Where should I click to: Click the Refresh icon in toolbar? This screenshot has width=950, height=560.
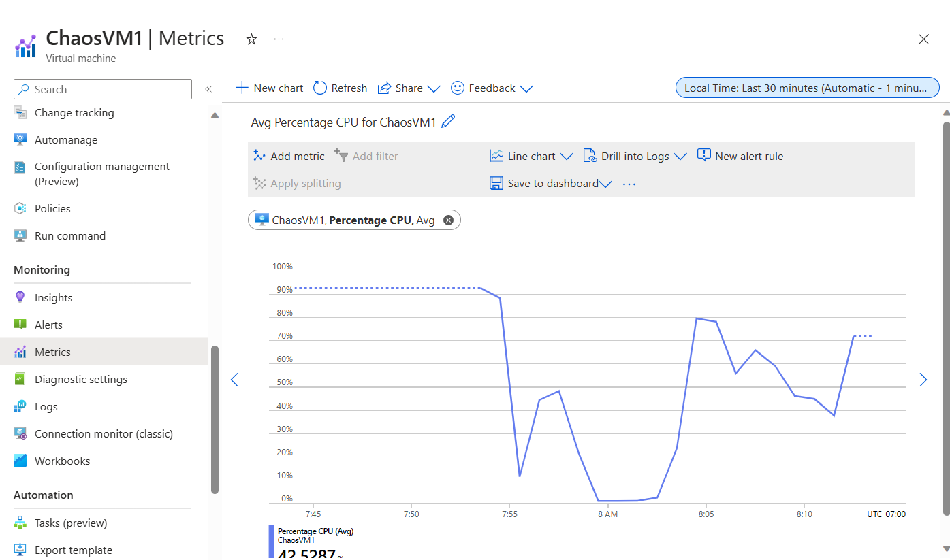point(320,88)
